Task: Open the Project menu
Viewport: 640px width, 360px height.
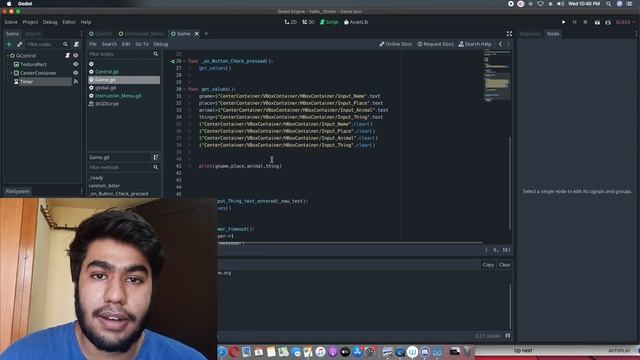Action: pyautogui.click(x=30, y=22)
